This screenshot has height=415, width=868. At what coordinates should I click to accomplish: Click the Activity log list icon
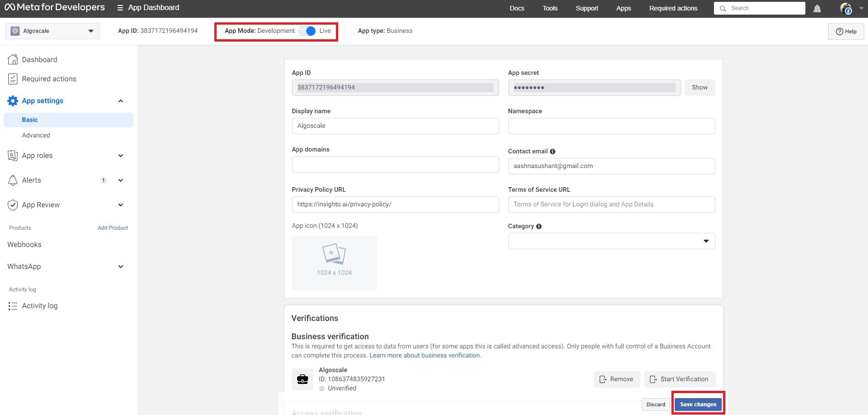13,306
